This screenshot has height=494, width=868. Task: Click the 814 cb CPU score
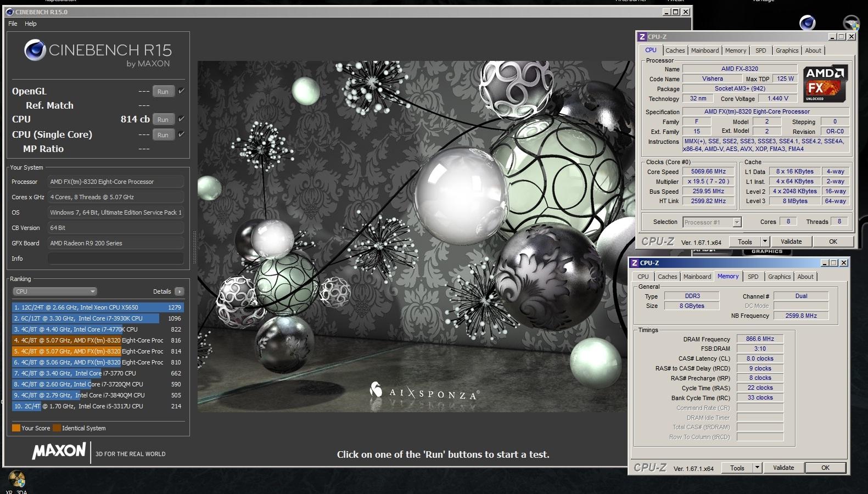click(x=135, y=119)
